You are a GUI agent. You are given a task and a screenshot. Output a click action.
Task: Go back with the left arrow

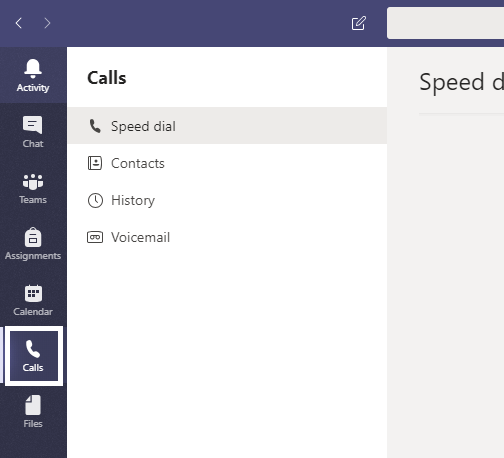point(19,23)
